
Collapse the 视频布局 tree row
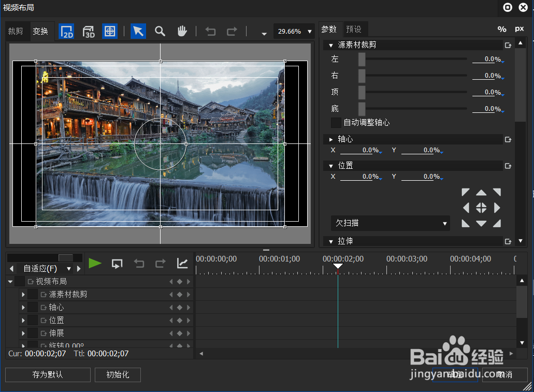pos(10,282)
